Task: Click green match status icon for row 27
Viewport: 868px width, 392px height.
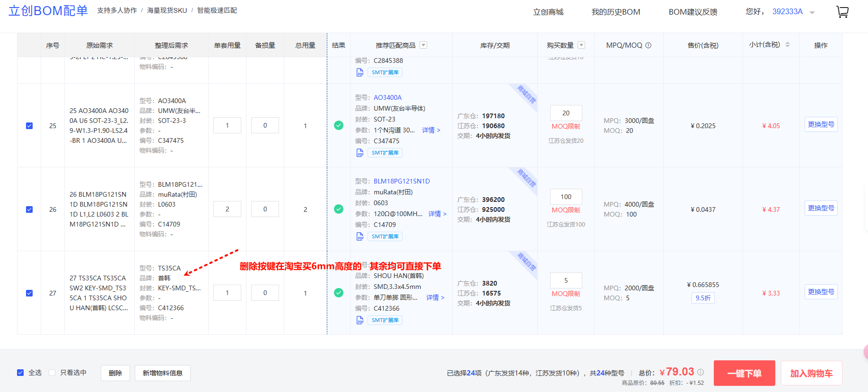Action: [x=339, y=293]
